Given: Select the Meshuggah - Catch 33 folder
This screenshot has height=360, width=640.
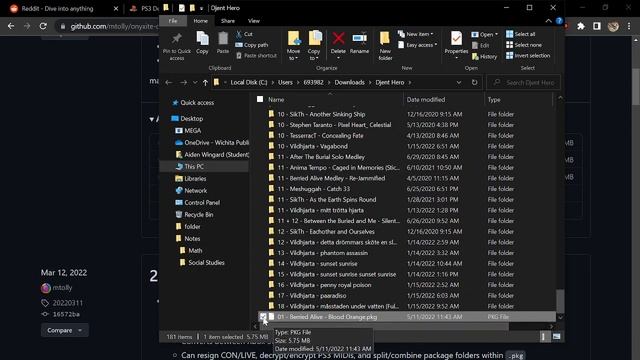Looking at the screenshot, I should click(x=313, y=189).
